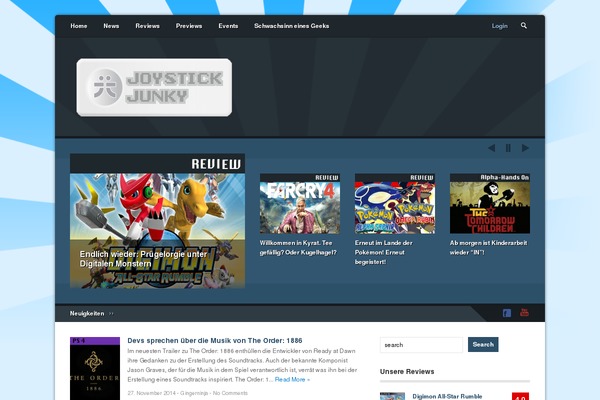600x400 pixels.
Task: Click 'Ab morgen ist Kinderarbeit' headline
Action: (488, 248)
